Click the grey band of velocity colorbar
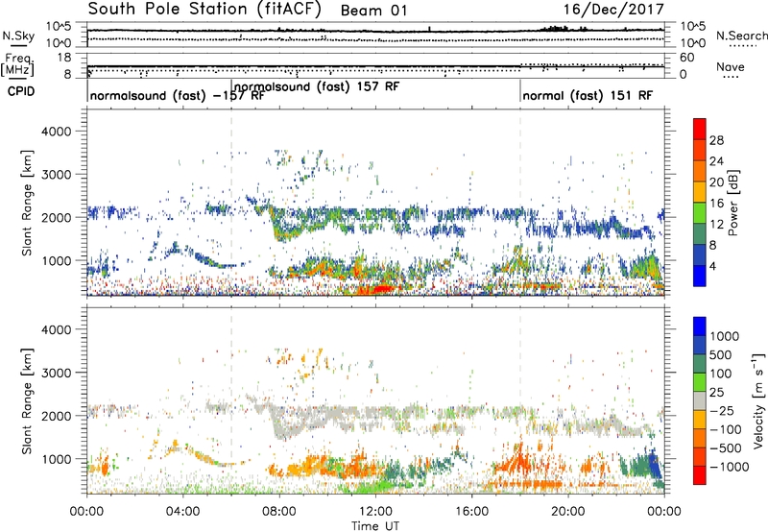This screenshot has width=768, height=532. coord(700,400)
